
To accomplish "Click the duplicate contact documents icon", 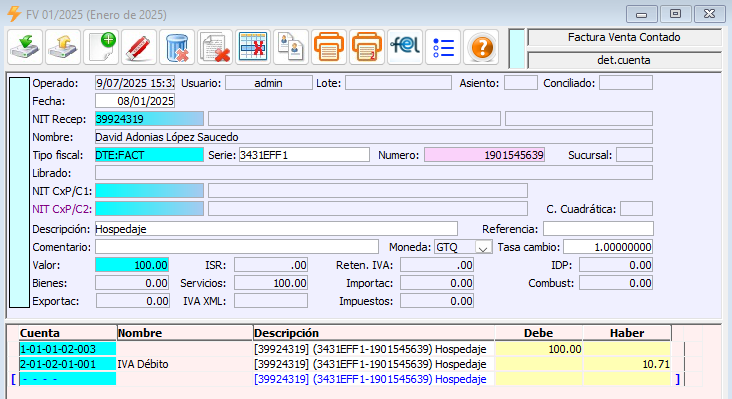I will (291, 47).
